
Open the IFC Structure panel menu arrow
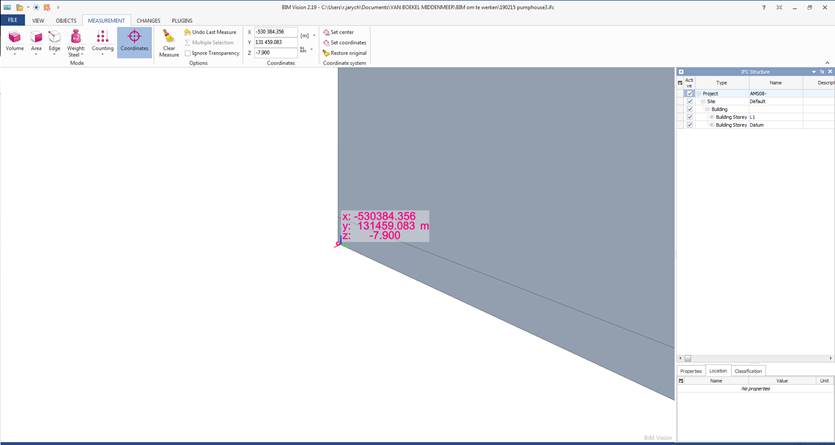814,71
